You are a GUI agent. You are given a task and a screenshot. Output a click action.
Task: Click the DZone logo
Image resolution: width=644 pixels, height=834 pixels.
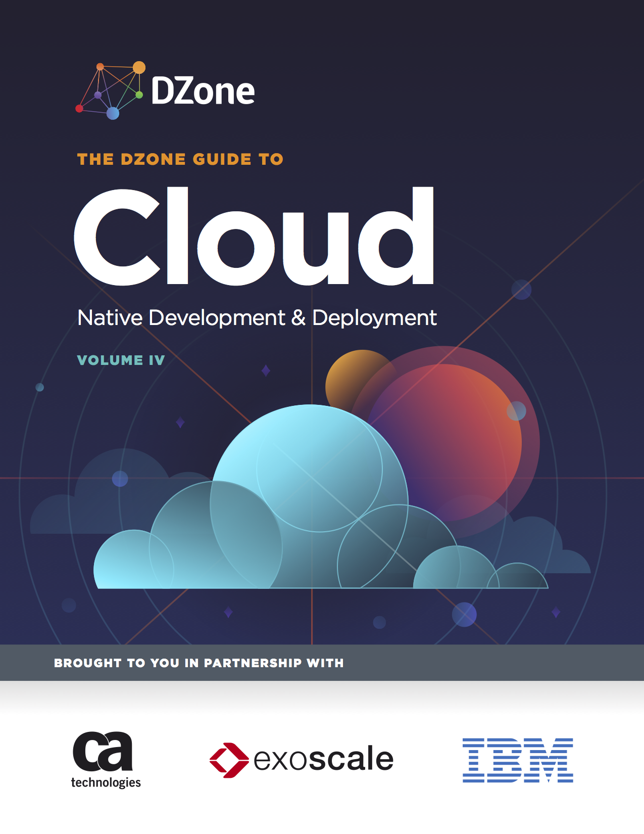pos(165,90)
